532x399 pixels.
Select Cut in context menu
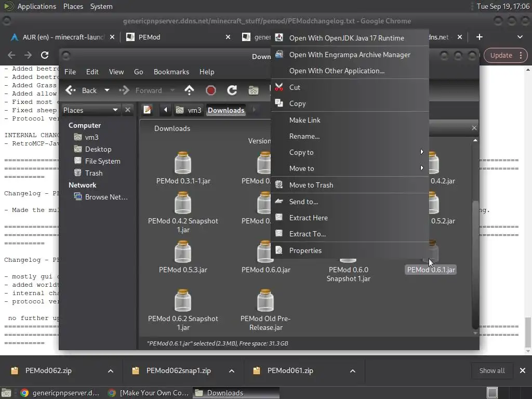point(350,87)
